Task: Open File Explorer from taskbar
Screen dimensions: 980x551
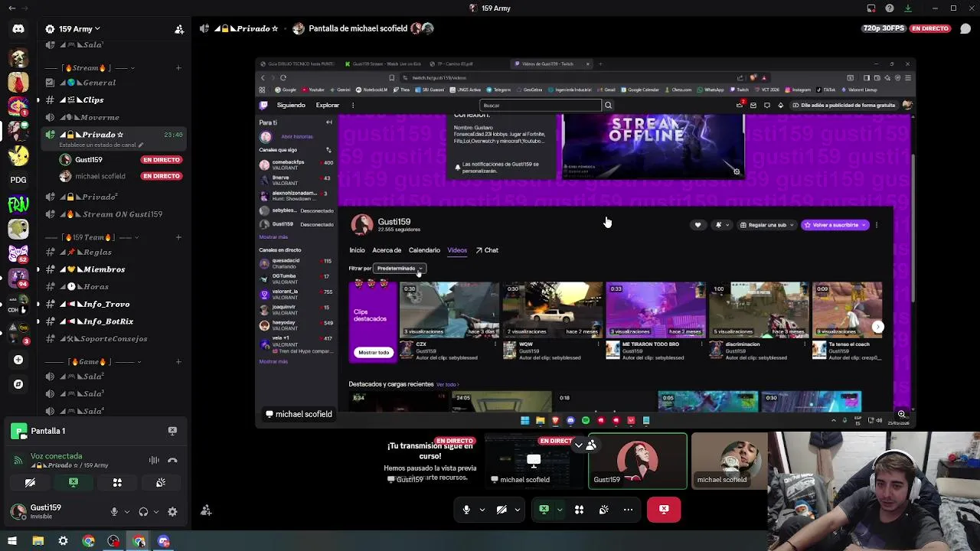Action: pyautogui.click(x=38, y=541)
